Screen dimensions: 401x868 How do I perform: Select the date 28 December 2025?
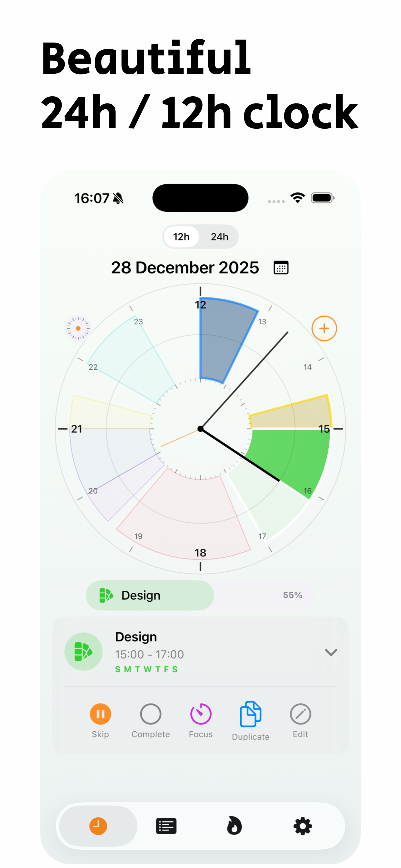click(x=185, y=268)
